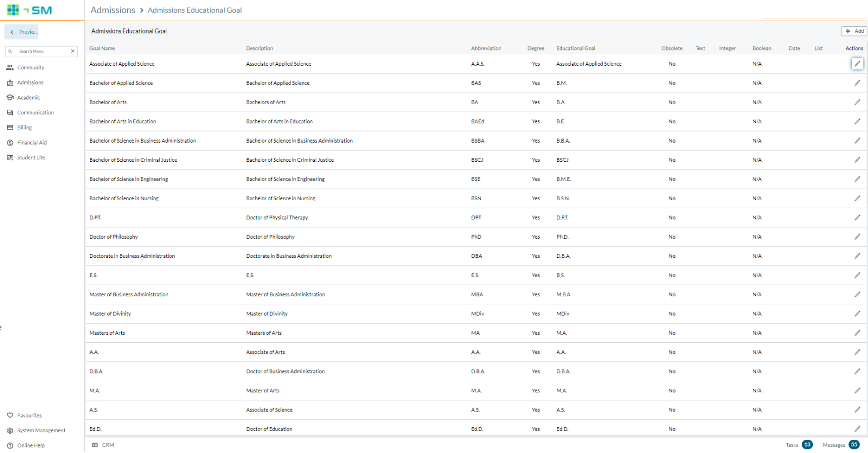Edit Bachelor of Science in Criminal Justice
The height and width of the screenshot is (453, 868).
click(857, 160)
